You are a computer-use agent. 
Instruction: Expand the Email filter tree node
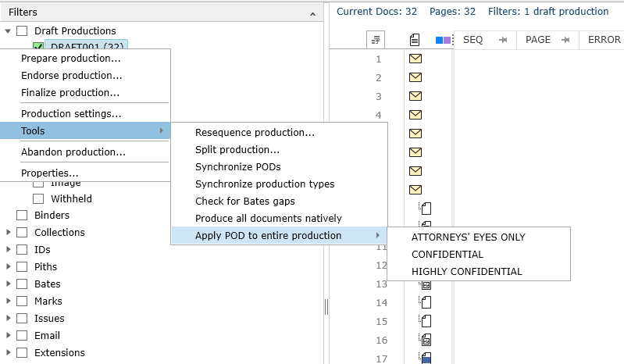pyautogui.click(x=9, y=336)
